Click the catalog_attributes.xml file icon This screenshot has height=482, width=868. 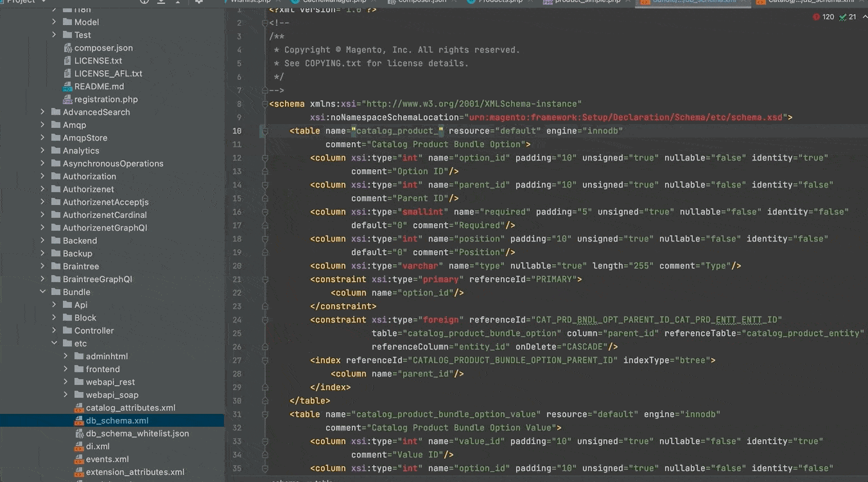[79, 408]
